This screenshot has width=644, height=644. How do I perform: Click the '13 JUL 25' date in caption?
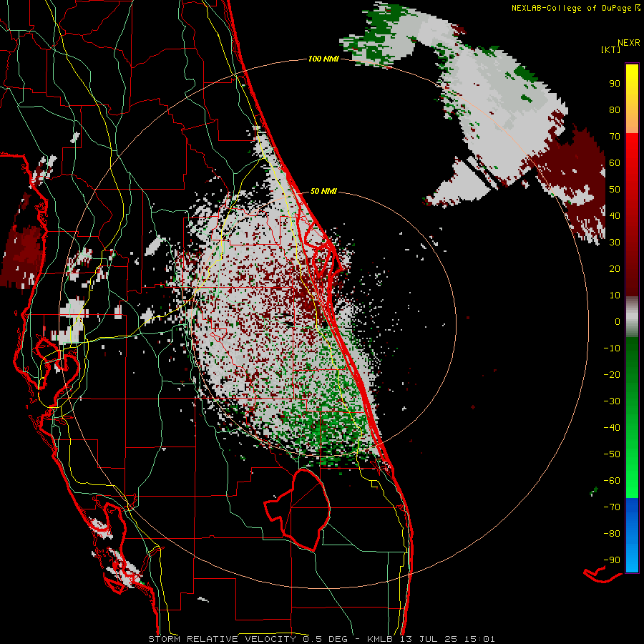click(429, 639)
